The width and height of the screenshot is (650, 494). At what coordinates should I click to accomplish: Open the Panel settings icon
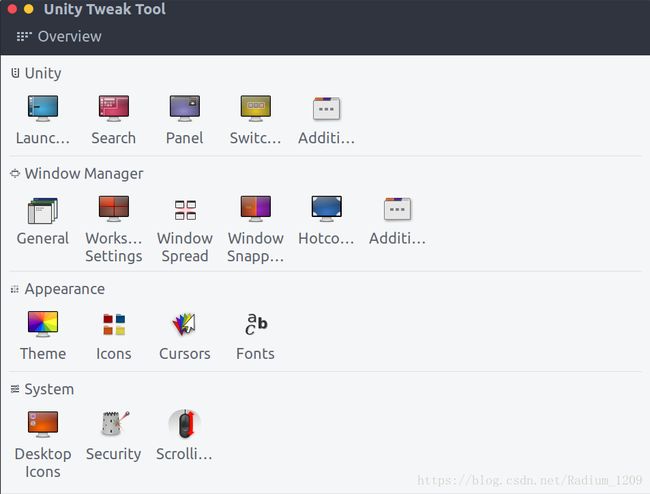click(184, 108)
